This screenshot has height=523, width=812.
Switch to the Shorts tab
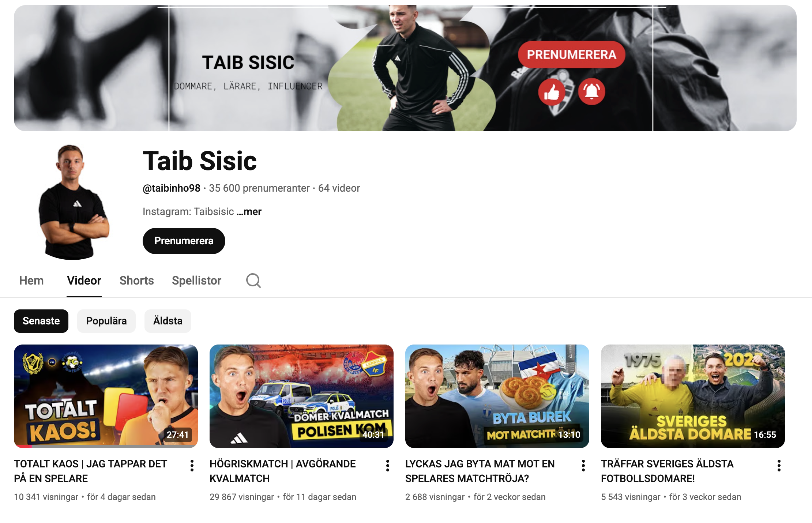(136, 281)
